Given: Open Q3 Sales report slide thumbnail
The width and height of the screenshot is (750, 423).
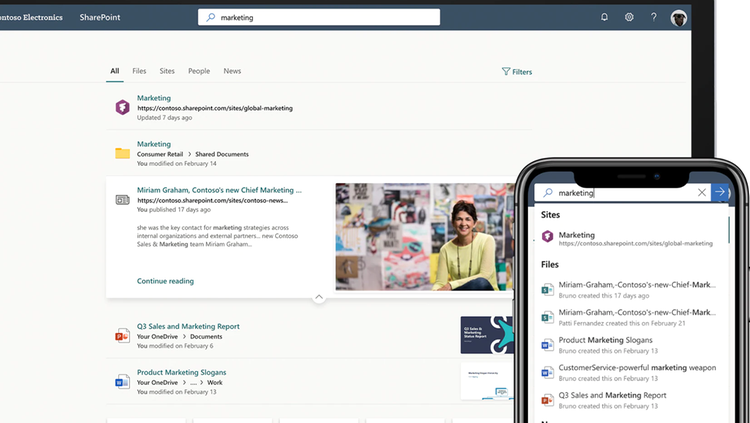Looking at the screenshot, I should pyautogui.click(x=486, y=335).
